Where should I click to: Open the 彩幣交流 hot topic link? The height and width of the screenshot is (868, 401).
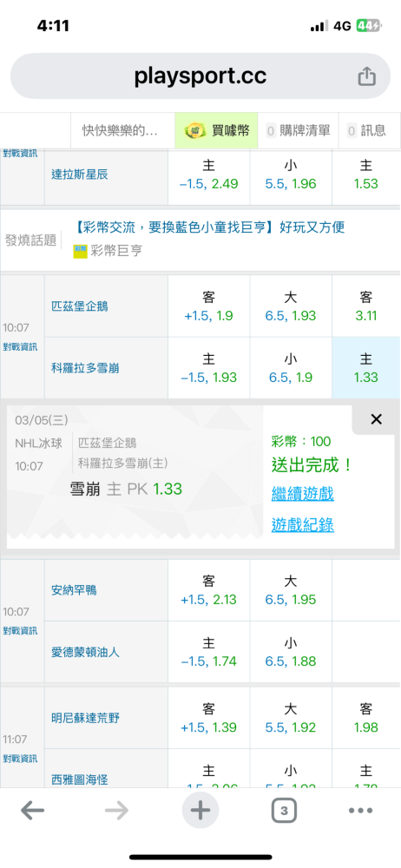[x=209, y=227]
